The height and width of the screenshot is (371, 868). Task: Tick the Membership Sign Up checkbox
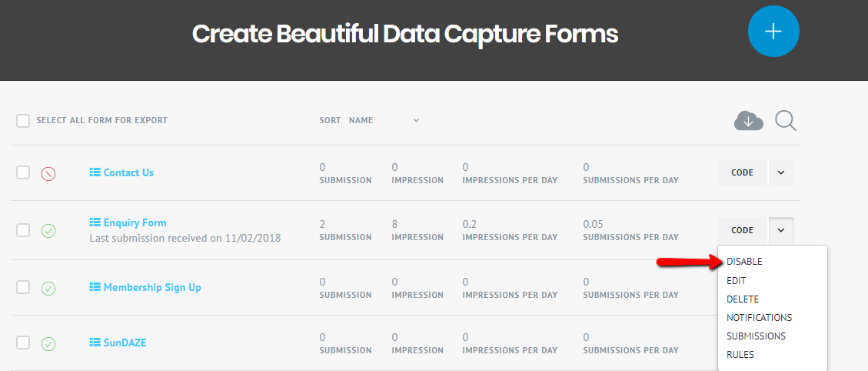point(23,287)
